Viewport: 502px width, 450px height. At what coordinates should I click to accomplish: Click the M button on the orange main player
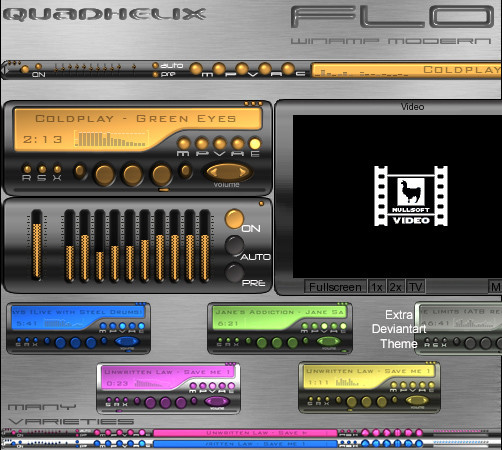(183, 144)
